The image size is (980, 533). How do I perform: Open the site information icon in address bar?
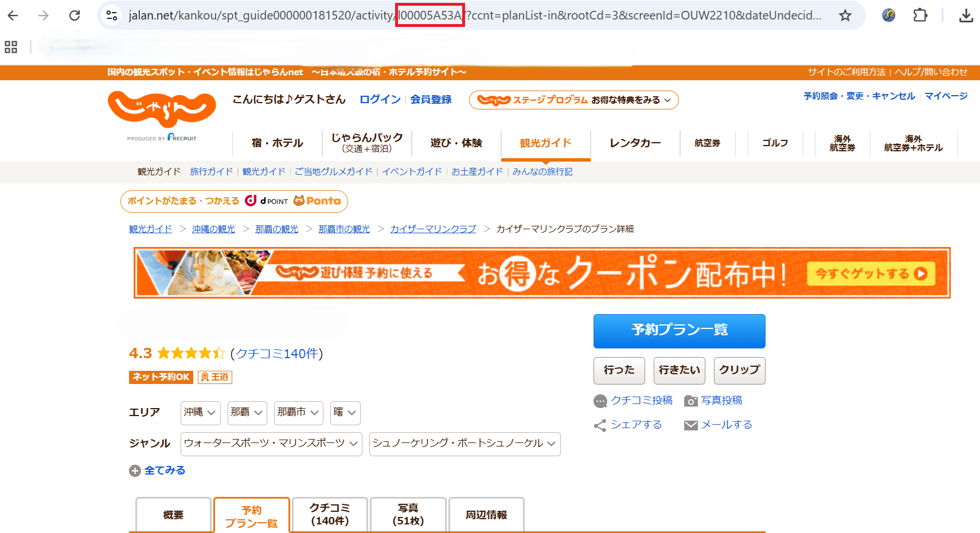click(x=112, y=15)
